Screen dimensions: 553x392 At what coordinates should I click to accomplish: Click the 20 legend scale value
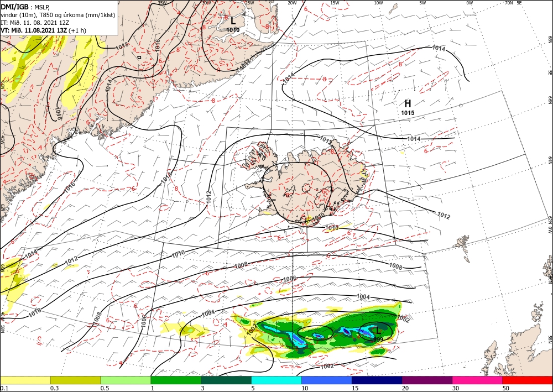[x=405, y=388]
